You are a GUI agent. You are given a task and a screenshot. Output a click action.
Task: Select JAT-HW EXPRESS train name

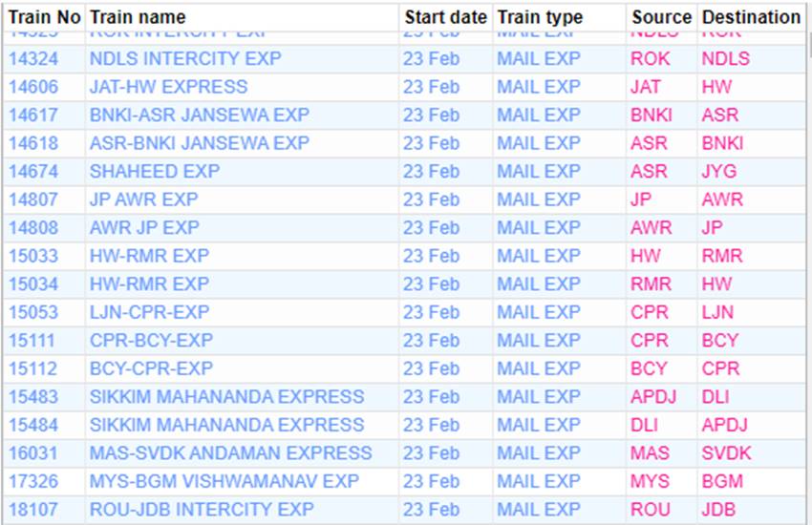pos(168,87)
